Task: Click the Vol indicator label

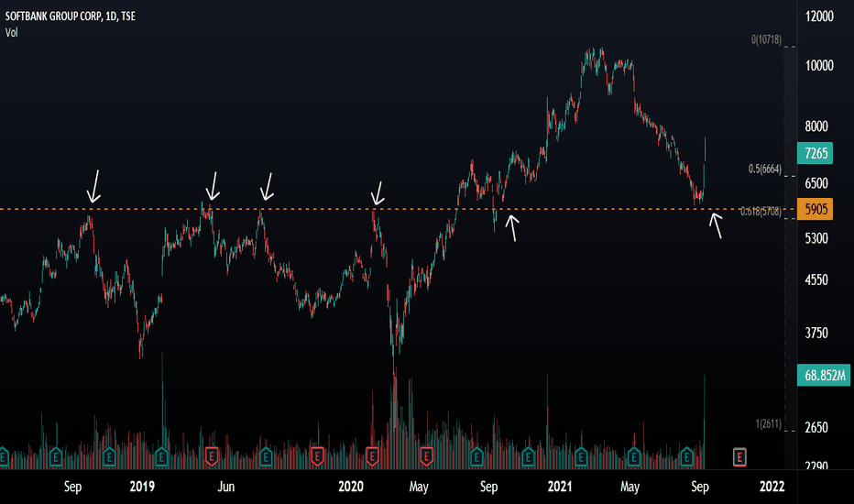Action: point(11,33)
